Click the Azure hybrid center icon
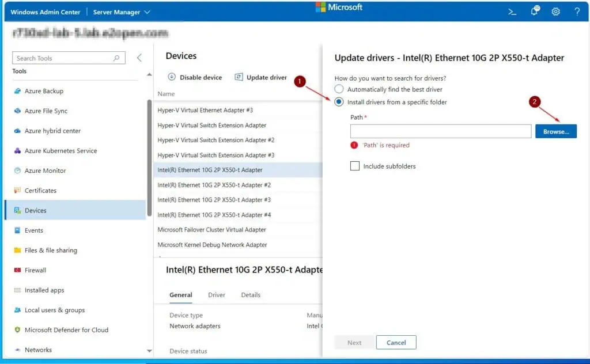Viewport: 590px width, 364px height. pyautogui.click(x=17, y=131)
